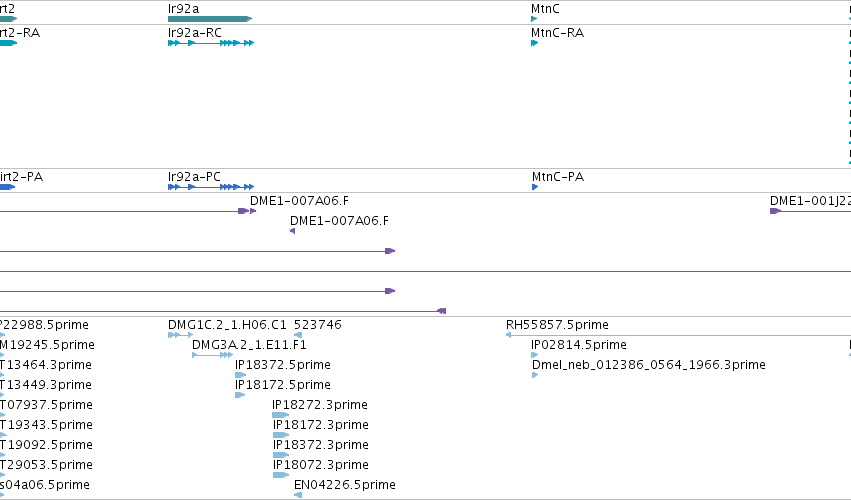Image resolution: width=851 pixels, height=500 pixels.
Task: Click the IP18372.3prime feature bar
Action: pyautogui.click(x=281, y=455)
